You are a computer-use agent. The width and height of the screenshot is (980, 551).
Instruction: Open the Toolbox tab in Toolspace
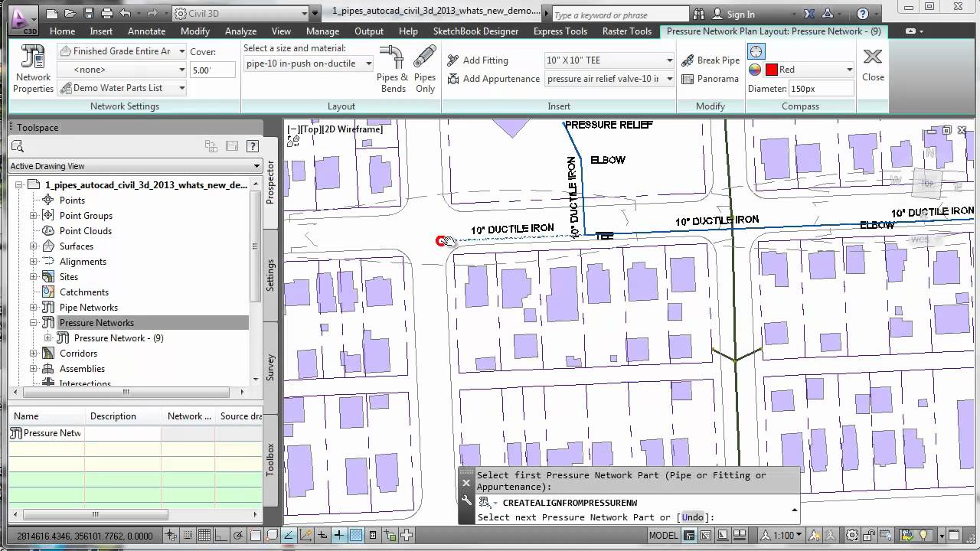(x=270, y=460)
